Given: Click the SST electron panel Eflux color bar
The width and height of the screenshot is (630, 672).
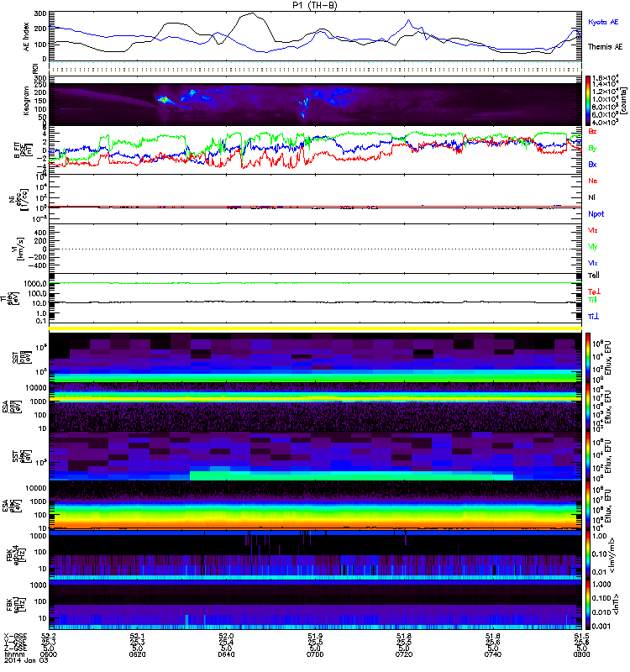Looking at the screenshot, I should coord(588,456).
